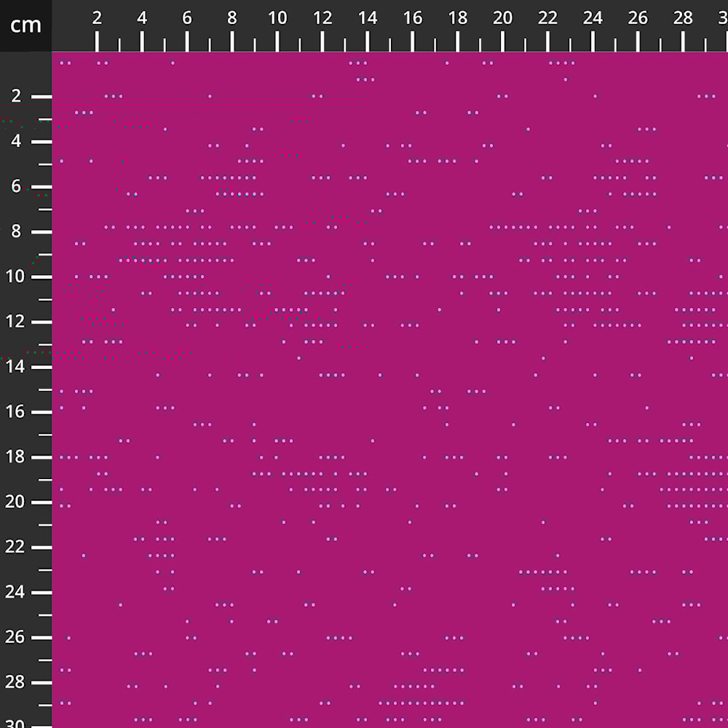Click the 24 mark on vertical ruler

coord(16,593)
